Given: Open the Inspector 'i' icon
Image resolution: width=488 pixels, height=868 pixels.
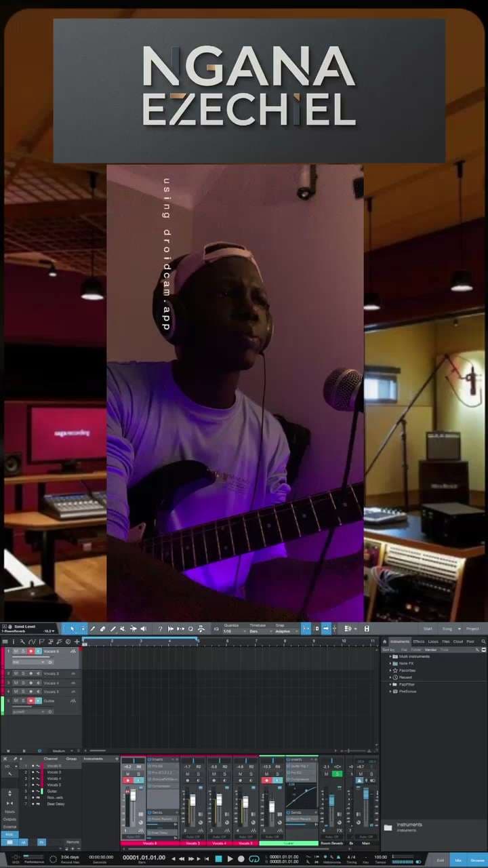Looking at the screenshot, I should 14,642.
